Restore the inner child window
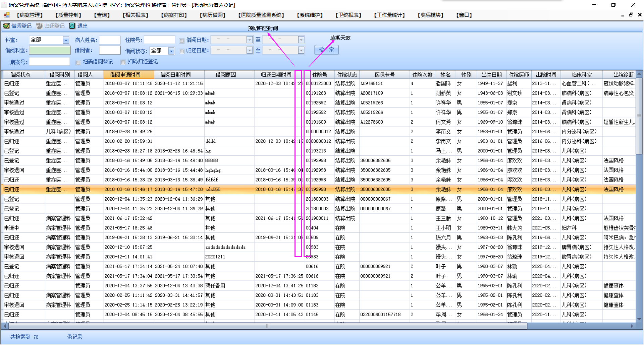The width and height of the screenshot is (644, 345). (x=631, y=15)
